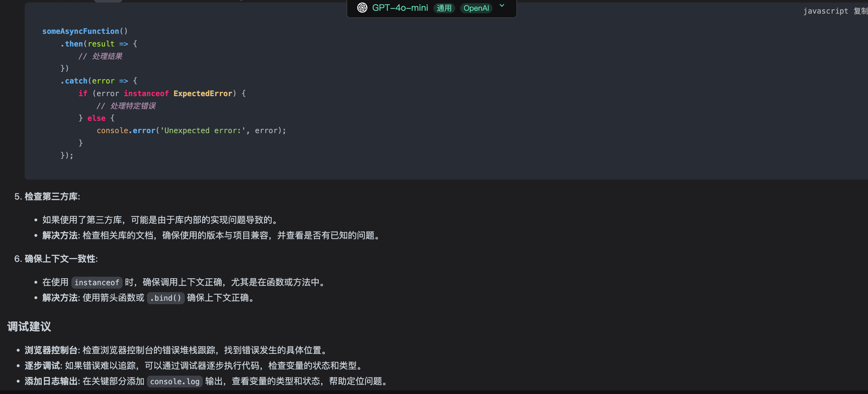Image resolution: width=868 pixels, height=394 pixels.
Task: Click the // 处理特定错误 comment
Action: pyautogui.click(x=126, y=106)
